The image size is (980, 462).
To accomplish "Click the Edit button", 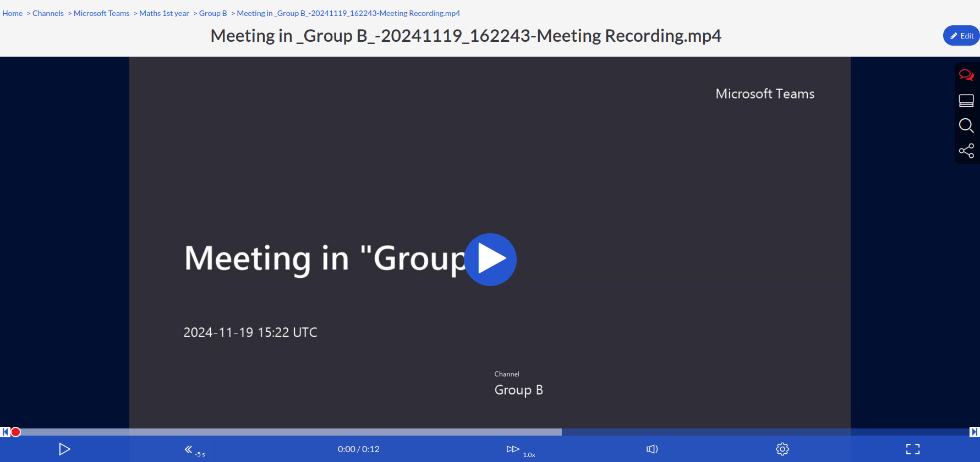I will coord(961,36).
